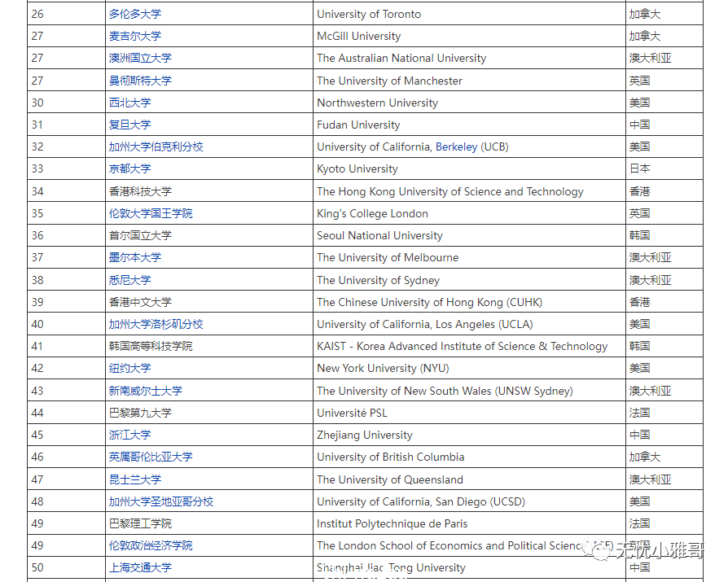Click 法国 in the Université PSL row
This screenshot has height=582, width=728.
pyautogui.click(x=639, y=413)
